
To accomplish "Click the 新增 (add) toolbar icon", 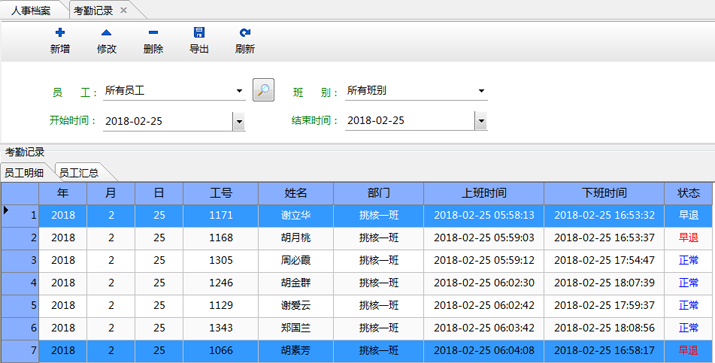I will coord(60,32).
